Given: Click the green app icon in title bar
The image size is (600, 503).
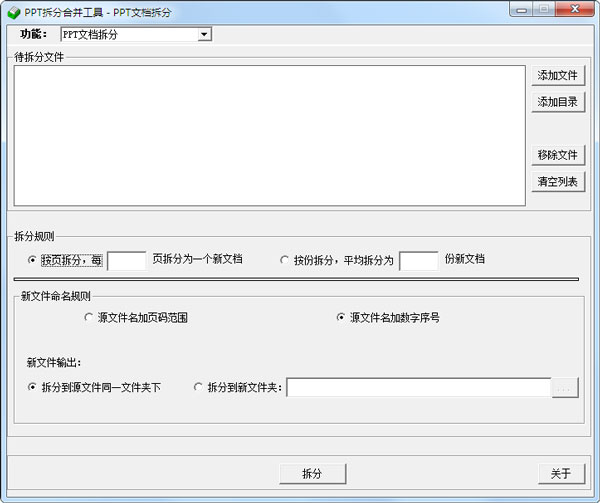Looking at the screenshot, I should (13, 13).
